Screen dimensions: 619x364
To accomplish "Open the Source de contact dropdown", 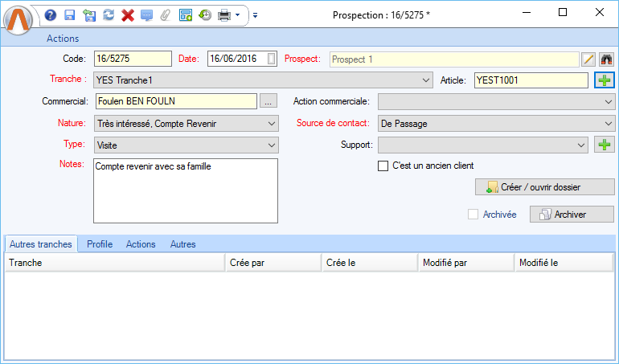I will click(607, 123).
